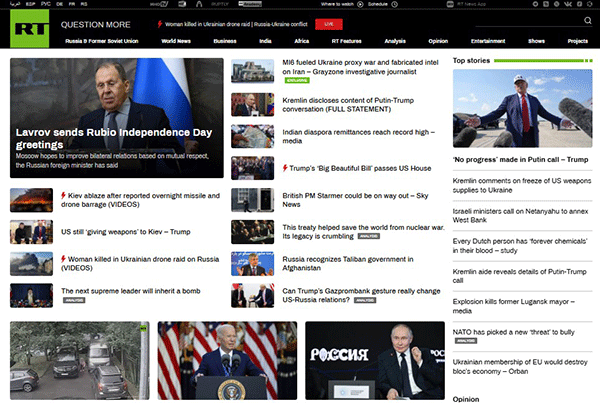Click the RT News App icon
Screen dimensions: 600x403
point(450,4)
